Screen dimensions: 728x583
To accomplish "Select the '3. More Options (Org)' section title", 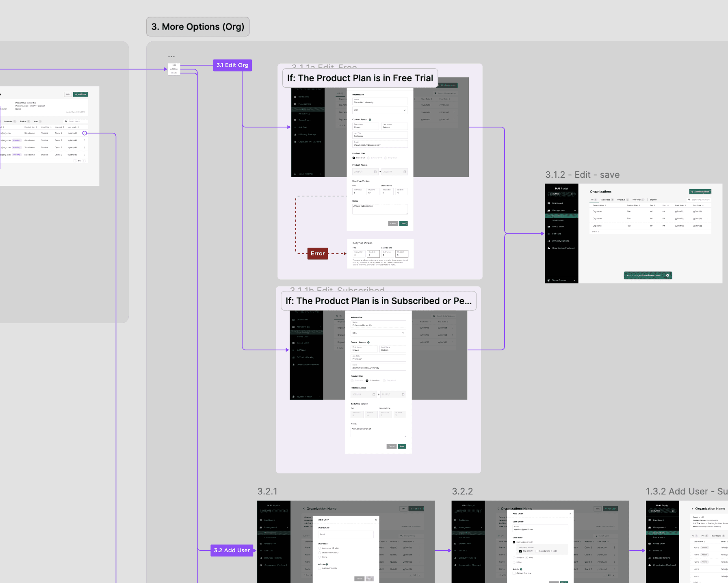I will (x=198, y=27).
